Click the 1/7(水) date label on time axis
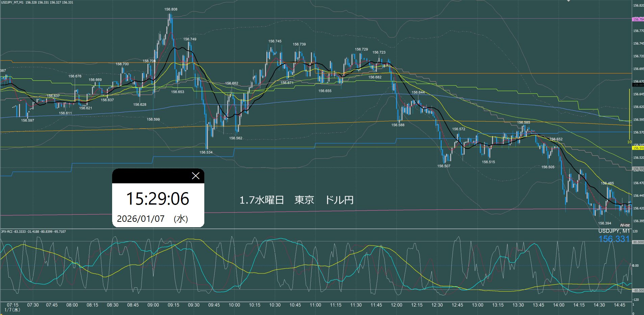The image size is (644, 315). [x=12, y=310]
